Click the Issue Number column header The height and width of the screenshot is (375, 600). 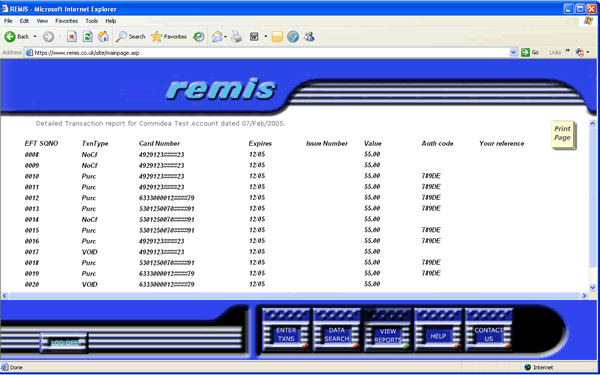coord(327,144)
